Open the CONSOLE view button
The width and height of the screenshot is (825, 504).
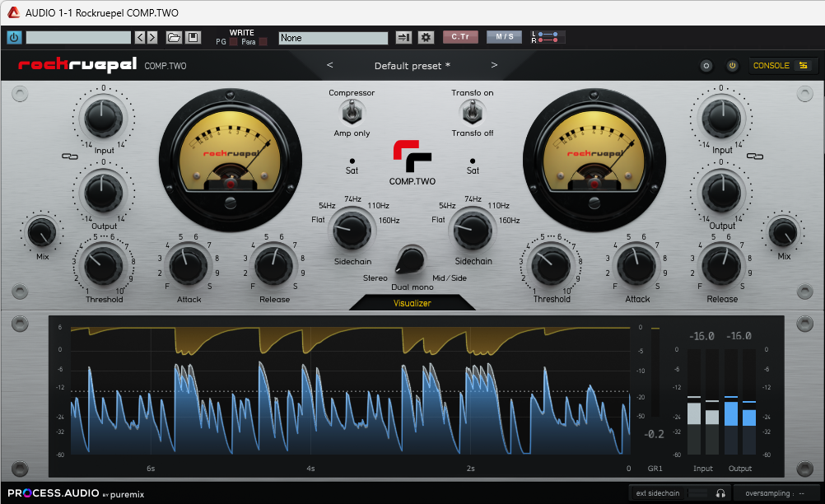point(781,66)
